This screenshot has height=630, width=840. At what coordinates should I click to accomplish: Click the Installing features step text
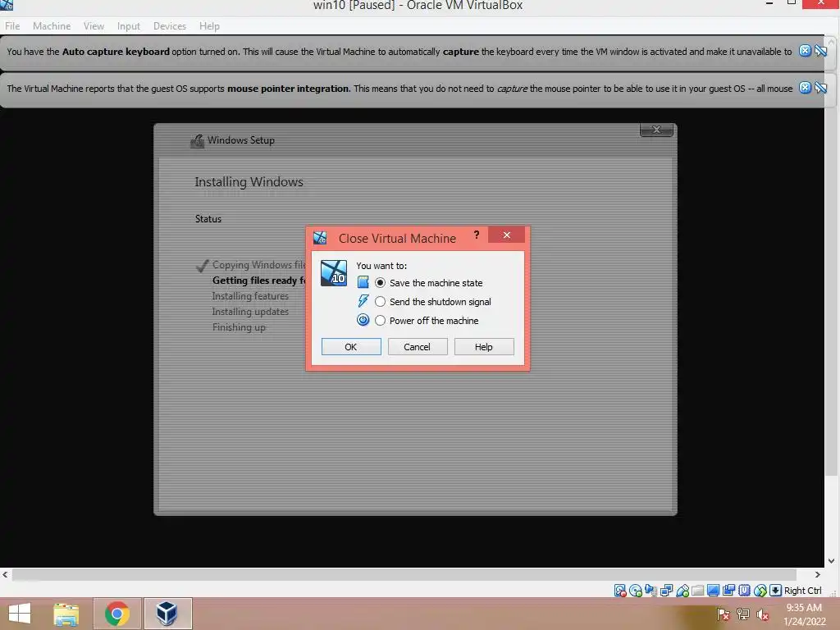[250, 295]
